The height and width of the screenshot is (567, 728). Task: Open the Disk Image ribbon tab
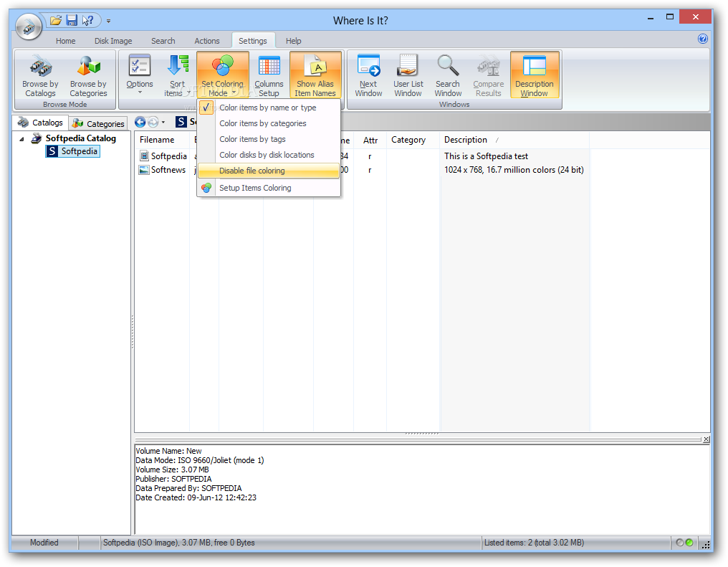113,41
